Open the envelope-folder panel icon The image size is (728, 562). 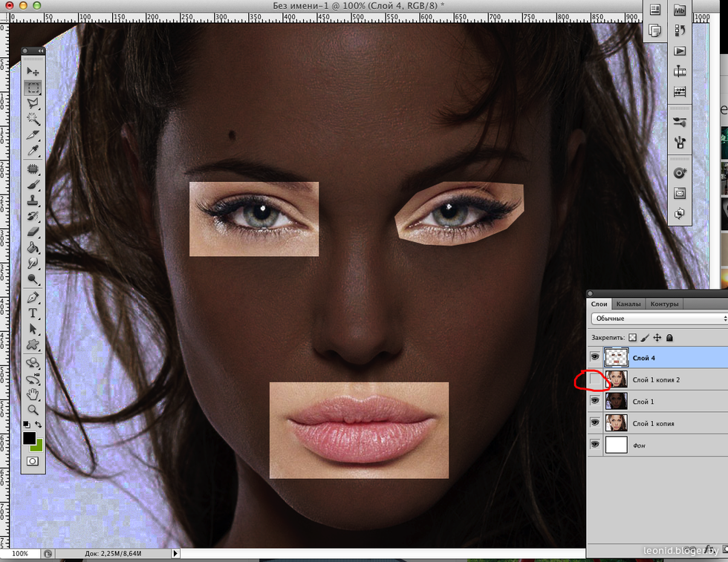pos(679,193)
